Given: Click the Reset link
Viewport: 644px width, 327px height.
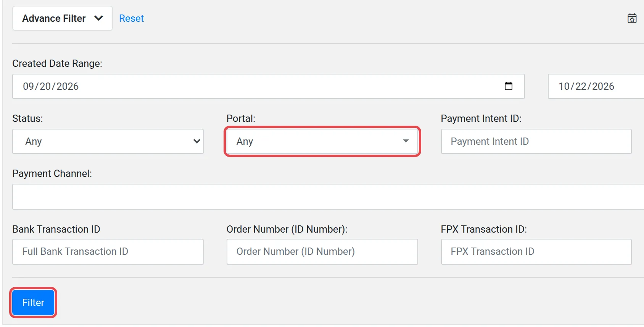Looking at the screenshot, I should 131,18.
